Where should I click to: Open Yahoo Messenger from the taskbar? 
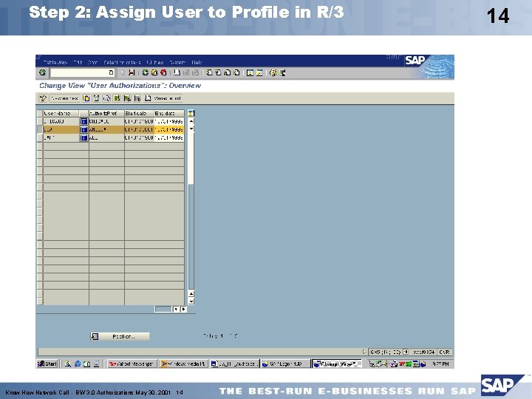coord(132,364)
